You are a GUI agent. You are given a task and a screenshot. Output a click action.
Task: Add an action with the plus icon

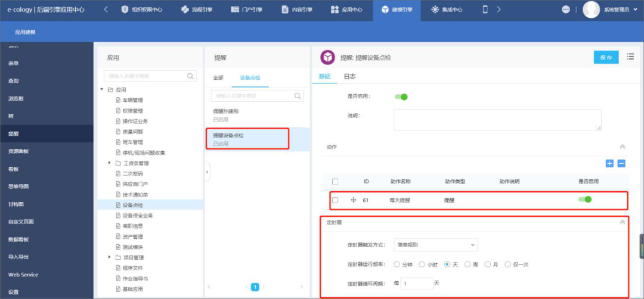(609, 163)
